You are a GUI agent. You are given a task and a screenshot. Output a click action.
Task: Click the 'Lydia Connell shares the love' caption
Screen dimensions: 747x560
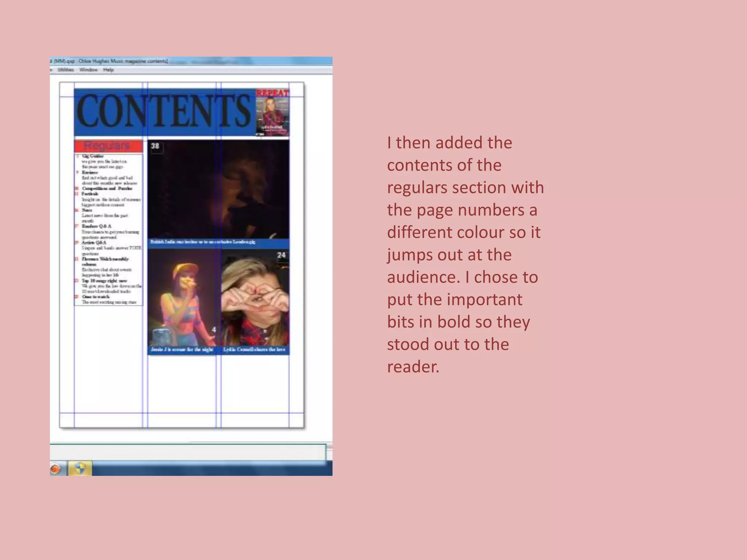point(255,350)
